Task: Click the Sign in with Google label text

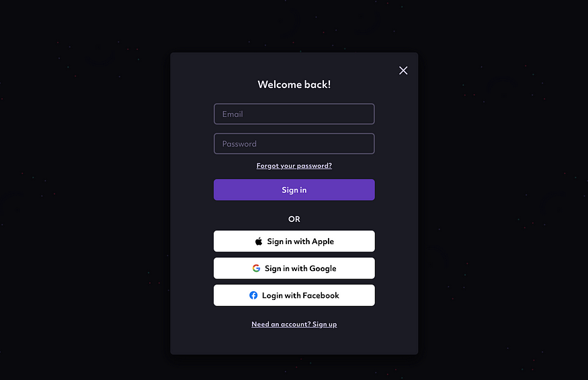Action: [x=300, y=268]
